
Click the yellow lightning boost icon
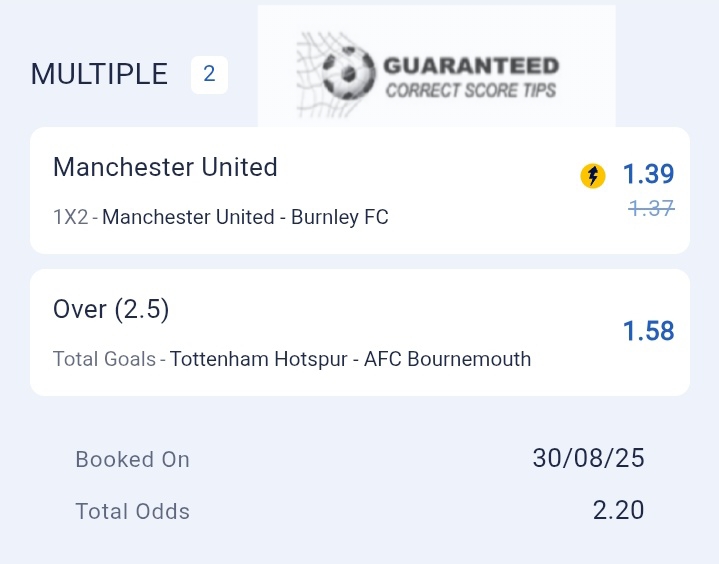(x=592, y=176)
